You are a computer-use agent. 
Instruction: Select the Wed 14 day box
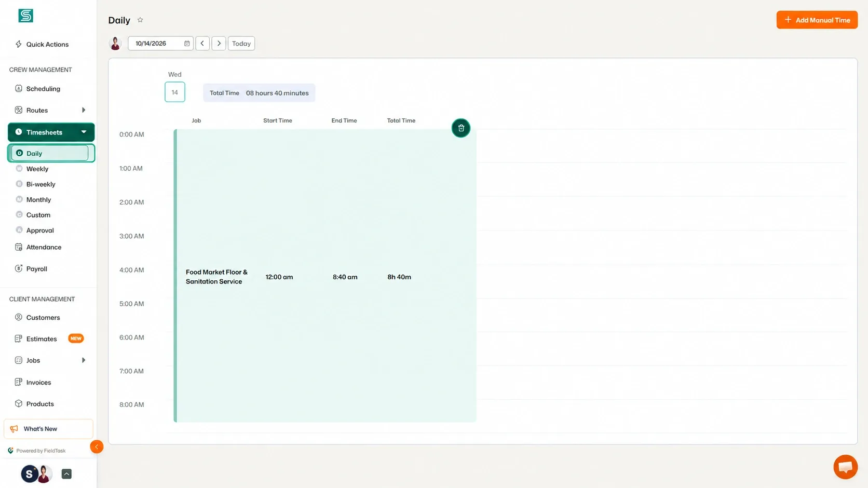[175, 92]
